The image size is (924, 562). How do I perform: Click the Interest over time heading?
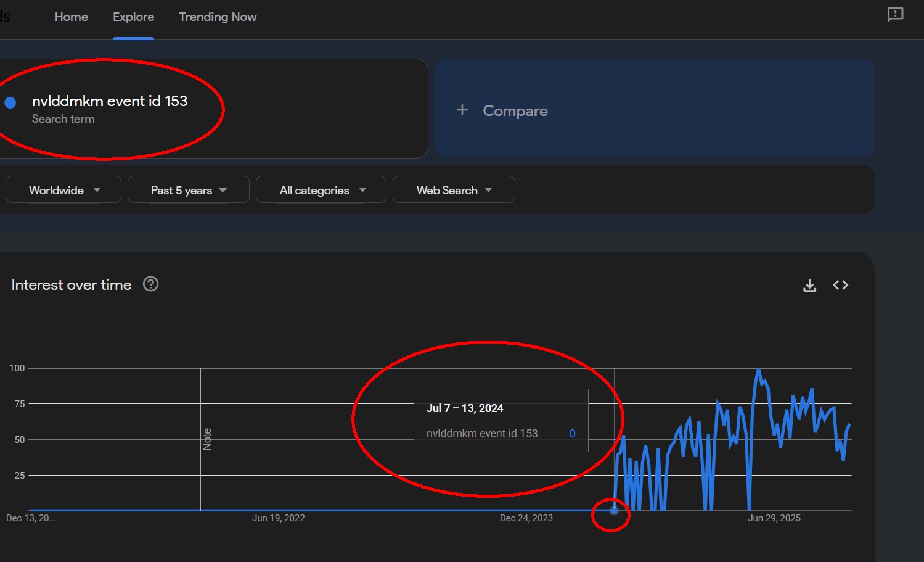[x=72, y=285]
